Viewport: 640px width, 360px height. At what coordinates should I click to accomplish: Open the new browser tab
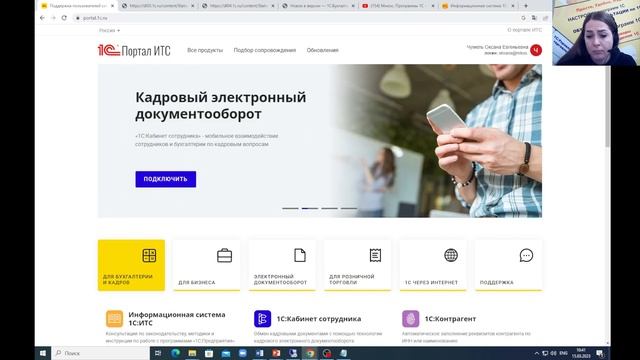(526, 6)
